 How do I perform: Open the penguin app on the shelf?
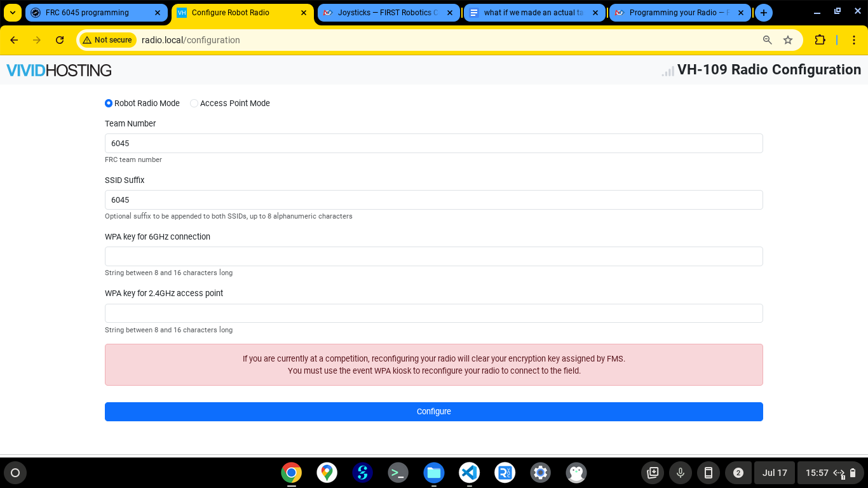[576, 473]
